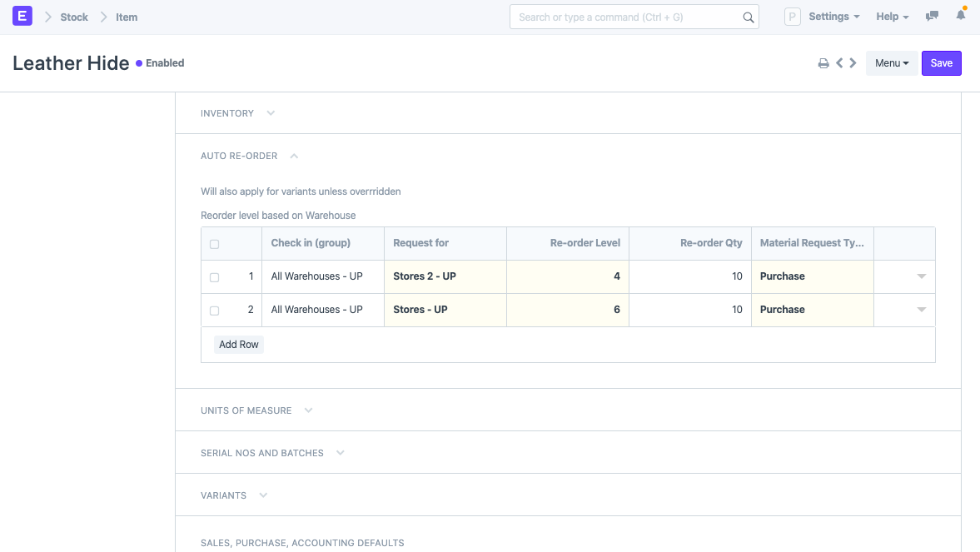Select all rows with header checkbox
Viewport: 980px width, 552px height.
(x=215, y=244)
